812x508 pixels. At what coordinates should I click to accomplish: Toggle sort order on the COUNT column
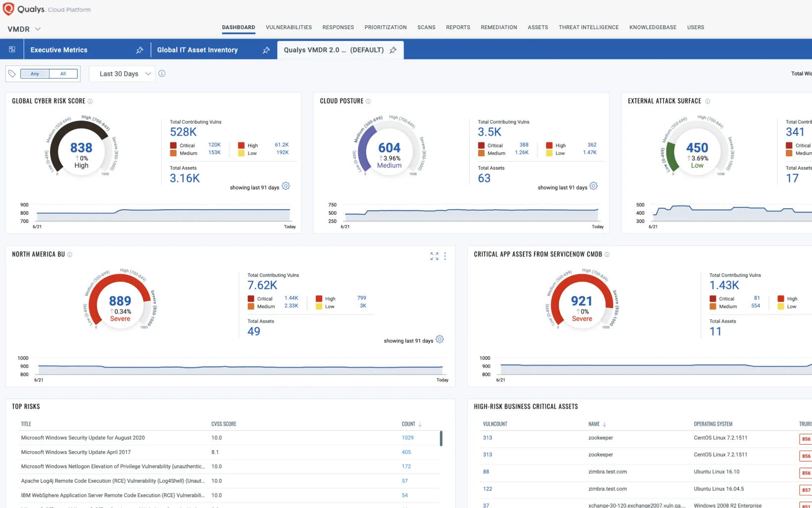point(419,424)
